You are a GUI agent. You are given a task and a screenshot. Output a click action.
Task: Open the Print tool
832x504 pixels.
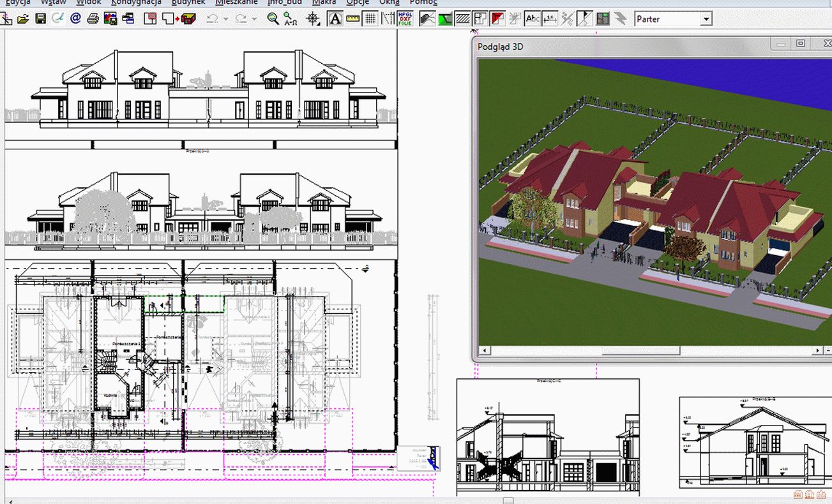point(93,19)
